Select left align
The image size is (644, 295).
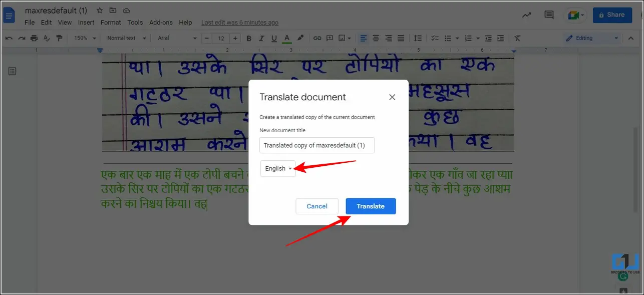click(x=363, y=38)
